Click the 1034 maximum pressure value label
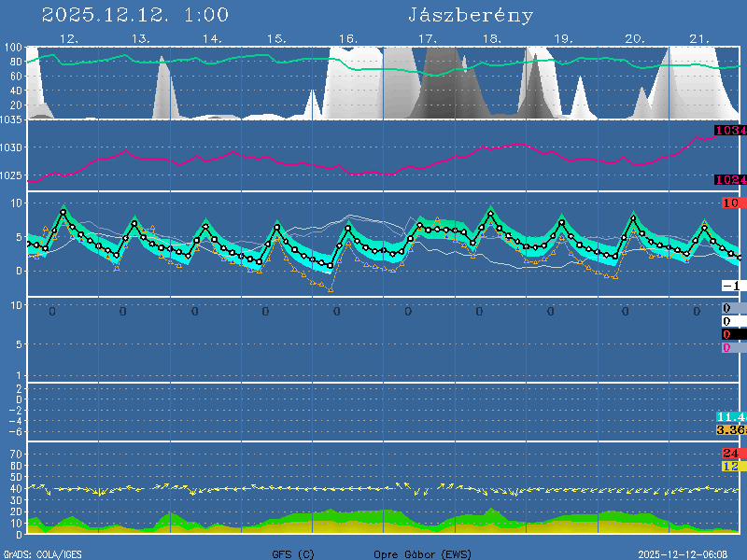Screen dimensions: 747x560 729,131
